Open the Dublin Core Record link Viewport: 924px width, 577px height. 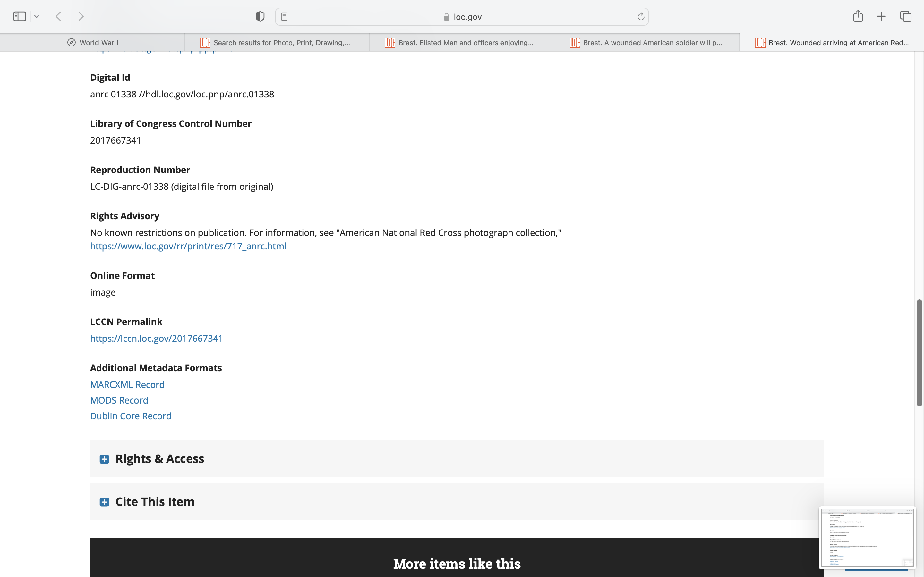pos(131,416)
